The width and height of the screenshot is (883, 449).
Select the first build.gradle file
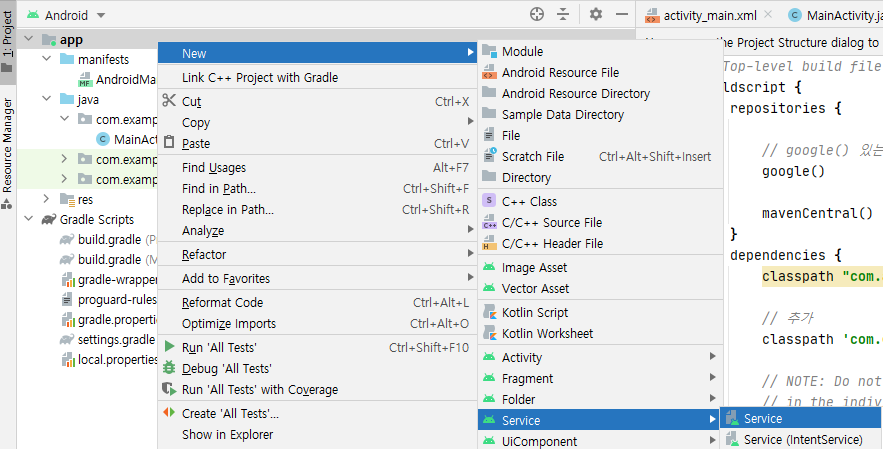pos(109,239)
